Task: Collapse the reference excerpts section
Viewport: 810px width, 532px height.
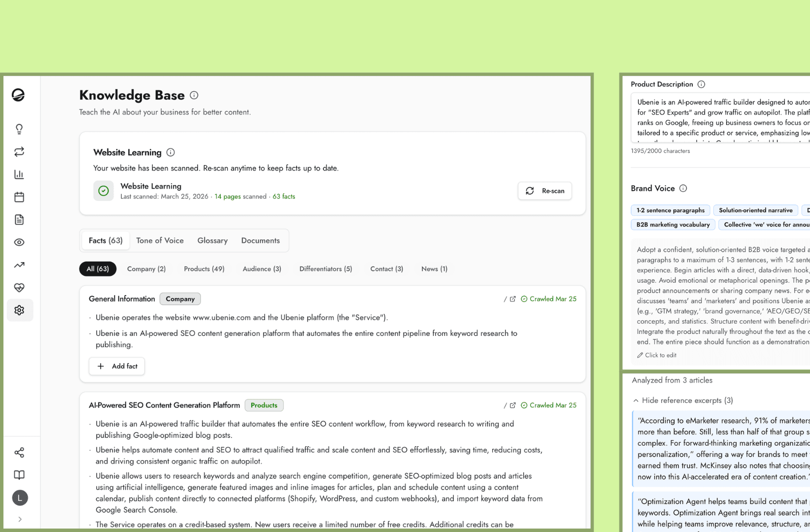Action: [x=683, y=400]
